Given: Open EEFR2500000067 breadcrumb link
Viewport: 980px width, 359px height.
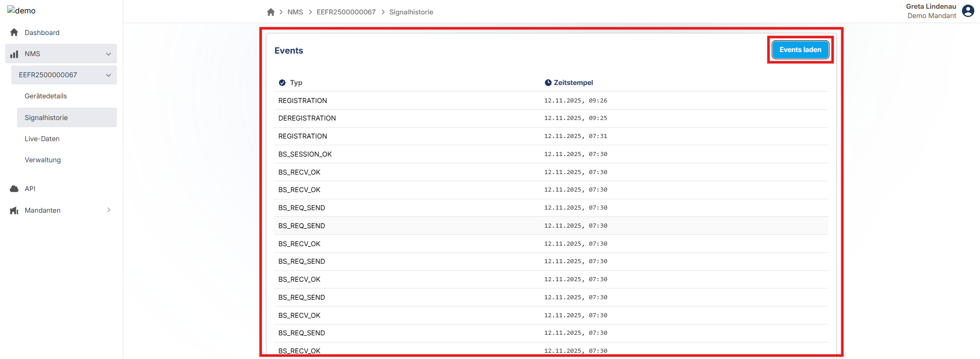Looking at the screenshot, I should click(x=346, y=12).
